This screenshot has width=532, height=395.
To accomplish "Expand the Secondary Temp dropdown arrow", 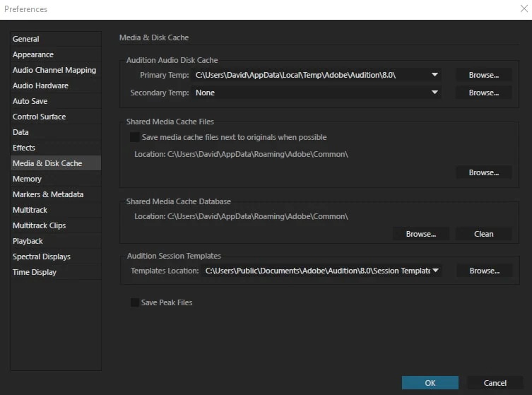I will (435, 93).
